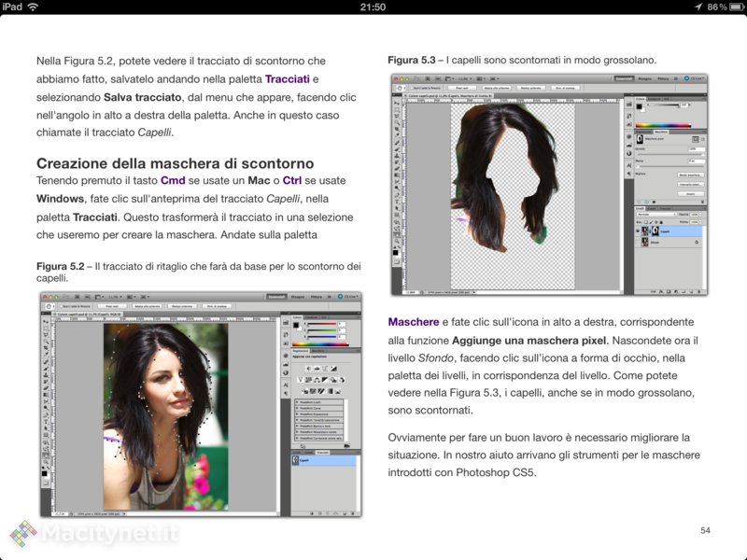747x560 pixels.
Task: Toggle lock all icon in Figure 5.3
Action: (661, 222)
